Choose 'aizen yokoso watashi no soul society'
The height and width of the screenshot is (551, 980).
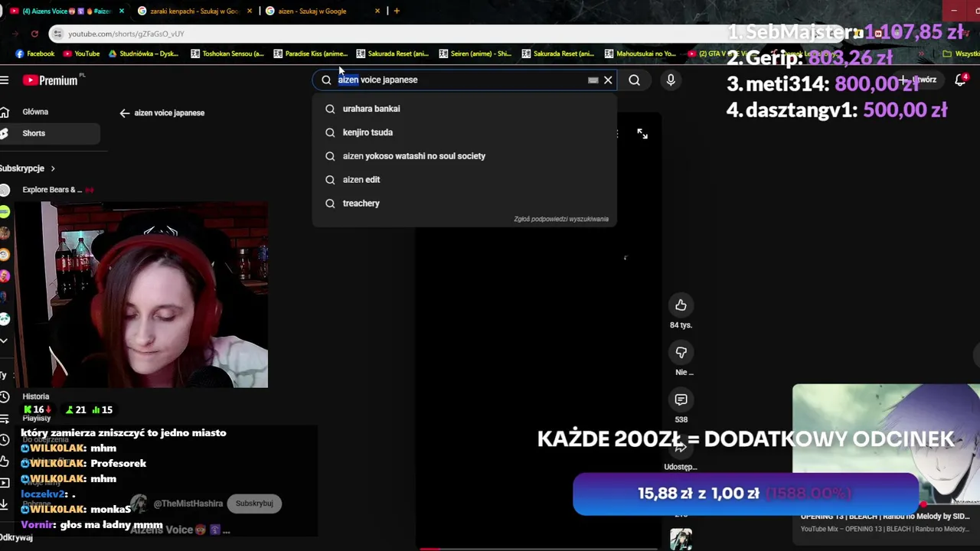(x=464, y=156)
